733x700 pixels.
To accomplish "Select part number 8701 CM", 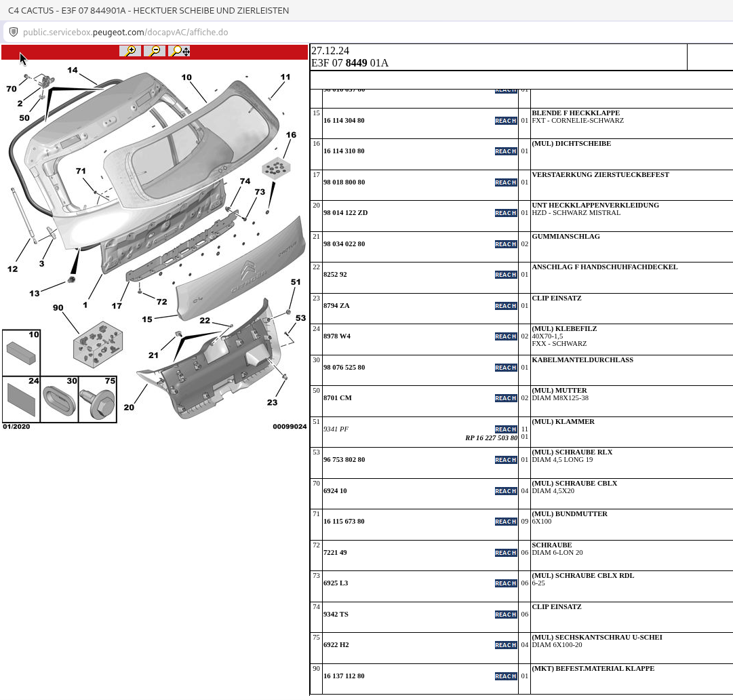I will [338, 398].
